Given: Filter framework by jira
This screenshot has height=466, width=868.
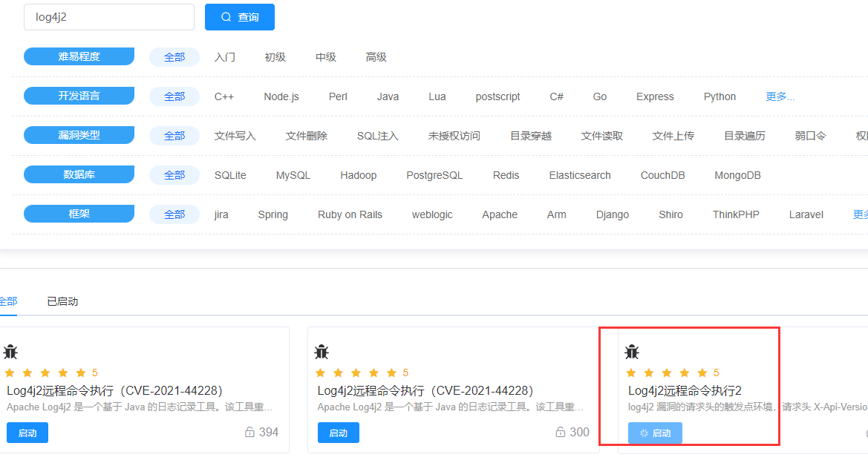Looking at the screenshot, I should (221, 214).
